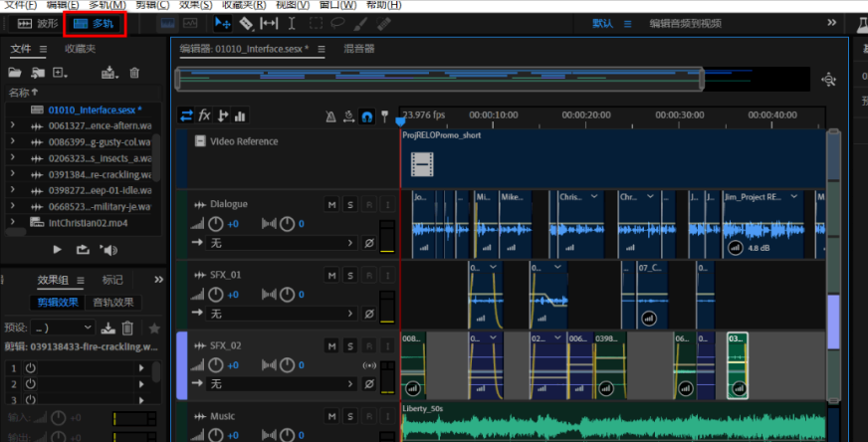Show the spectral frequency display

[x=168, y=23]
